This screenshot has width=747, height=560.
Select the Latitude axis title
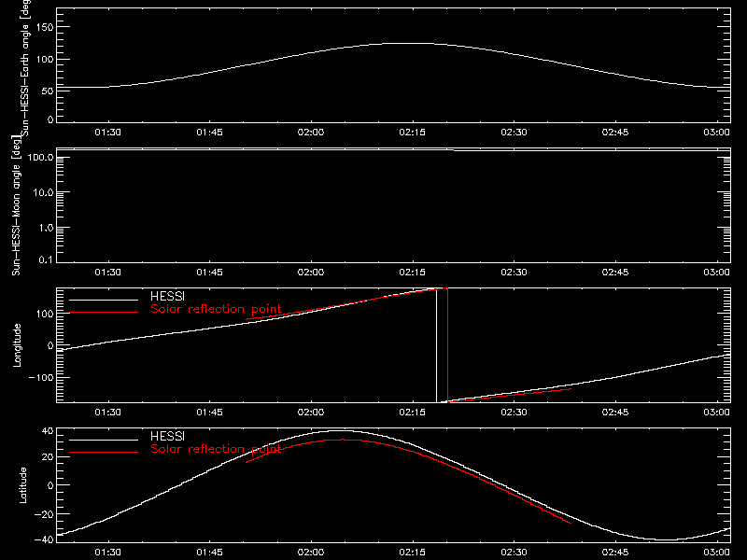coord(22,485)
